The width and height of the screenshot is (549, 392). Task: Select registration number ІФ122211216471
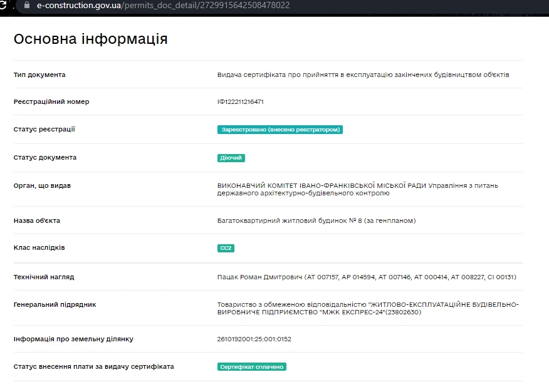point(241,102)
